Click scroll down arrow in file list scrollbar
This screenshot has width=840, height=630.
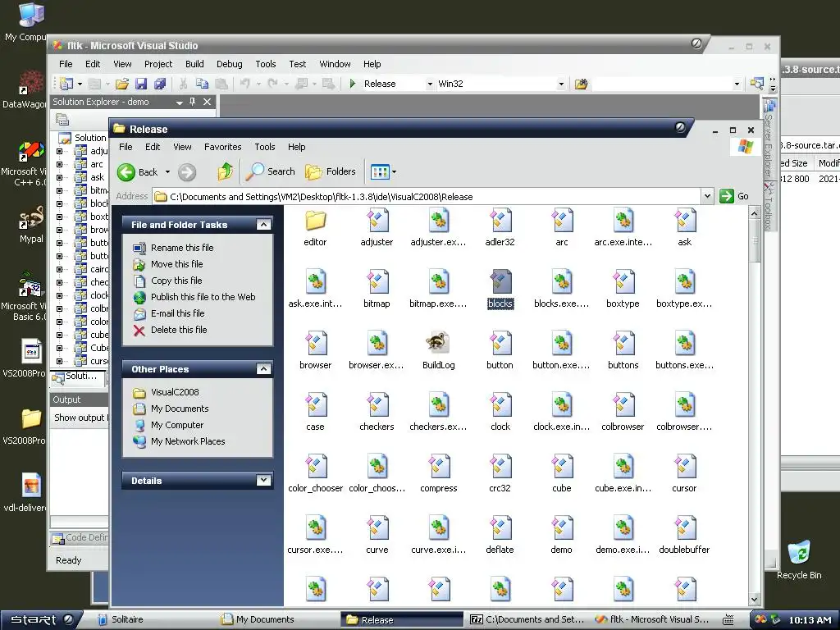(754, 600)
